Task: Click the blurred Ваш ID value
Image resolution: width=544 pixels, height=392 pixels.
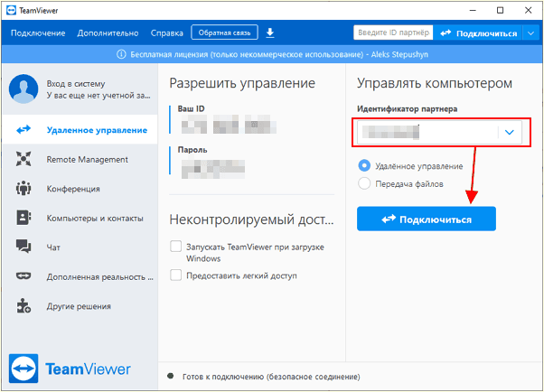Action: click(229, 124)
